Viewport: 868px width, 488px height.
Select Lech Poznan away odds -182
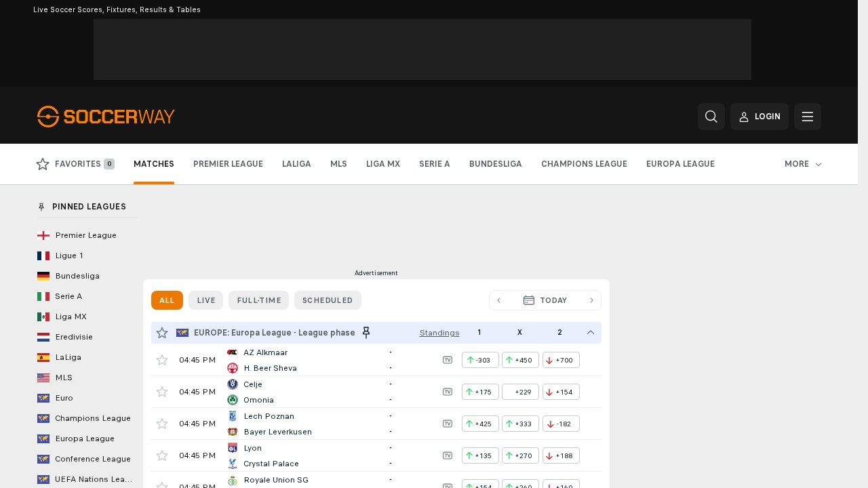(x=561, y=424)
